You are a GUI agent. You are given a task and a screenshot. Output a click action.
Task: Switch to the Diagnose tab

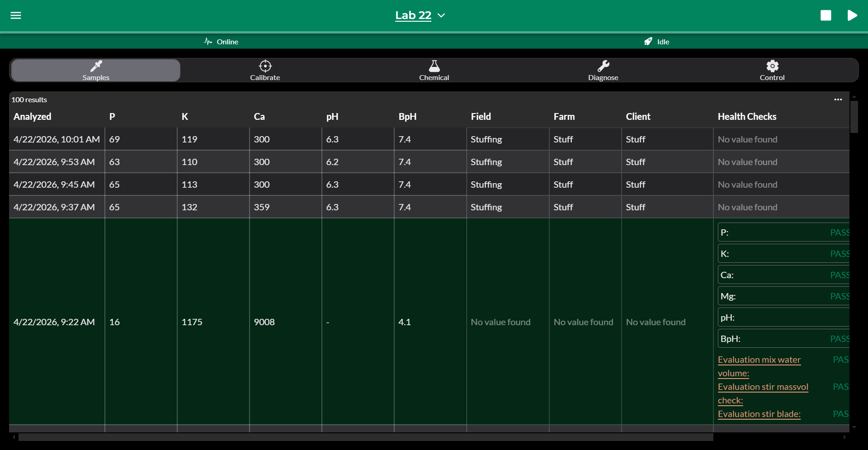(603, 70)
